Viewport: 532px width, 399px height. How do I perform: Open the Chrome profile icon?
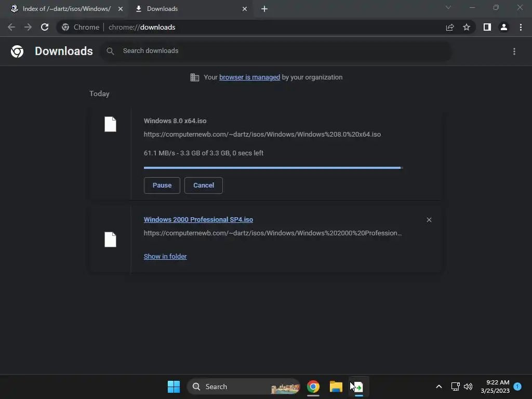504,27
